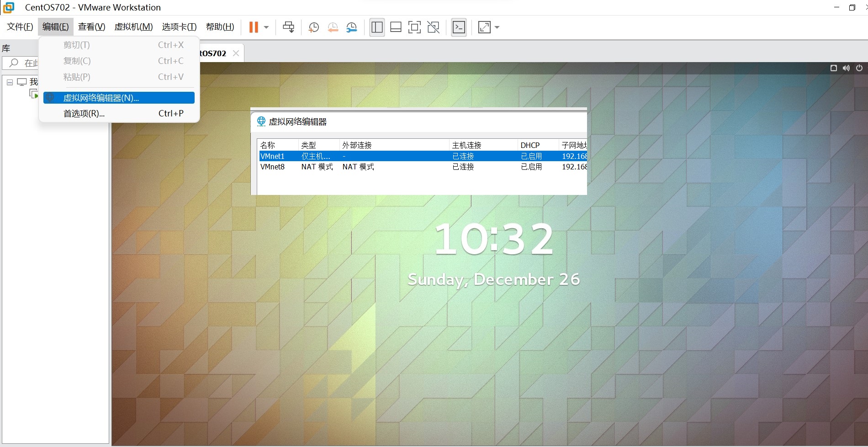Click the stretch guest display icon
Screen dimensions: 868x447
click(x=484, y=27)
